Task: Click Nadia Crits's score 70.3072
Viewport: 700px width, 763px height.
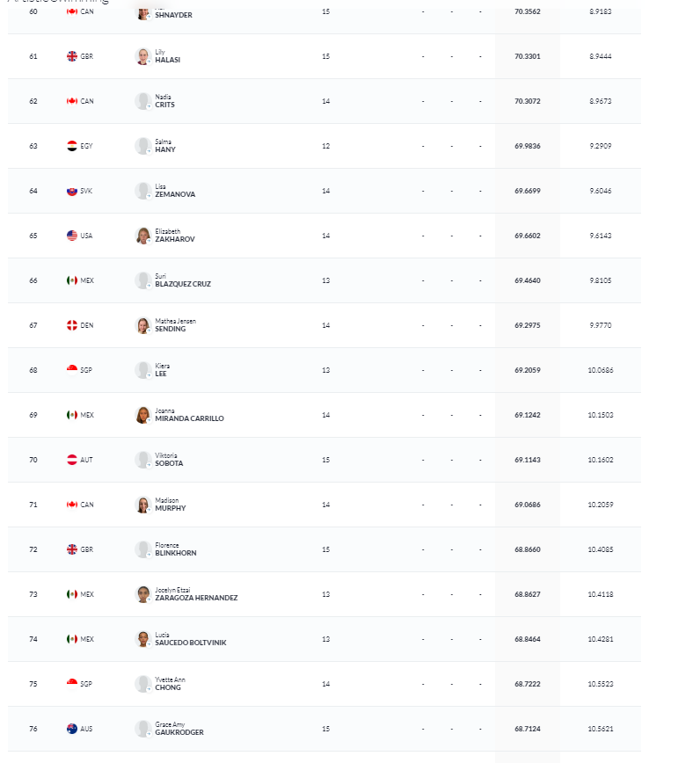Action: (528, 101)
